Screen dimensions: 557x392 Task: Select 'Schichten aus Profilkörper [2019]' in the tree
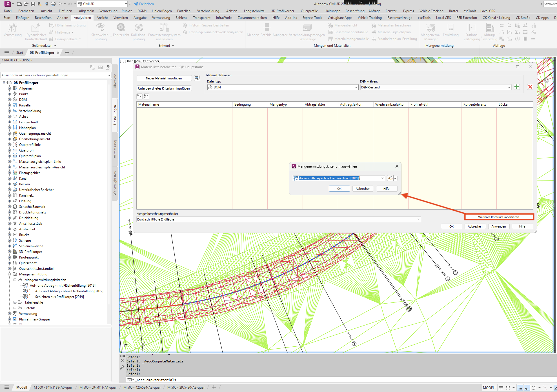click(59, 297)
